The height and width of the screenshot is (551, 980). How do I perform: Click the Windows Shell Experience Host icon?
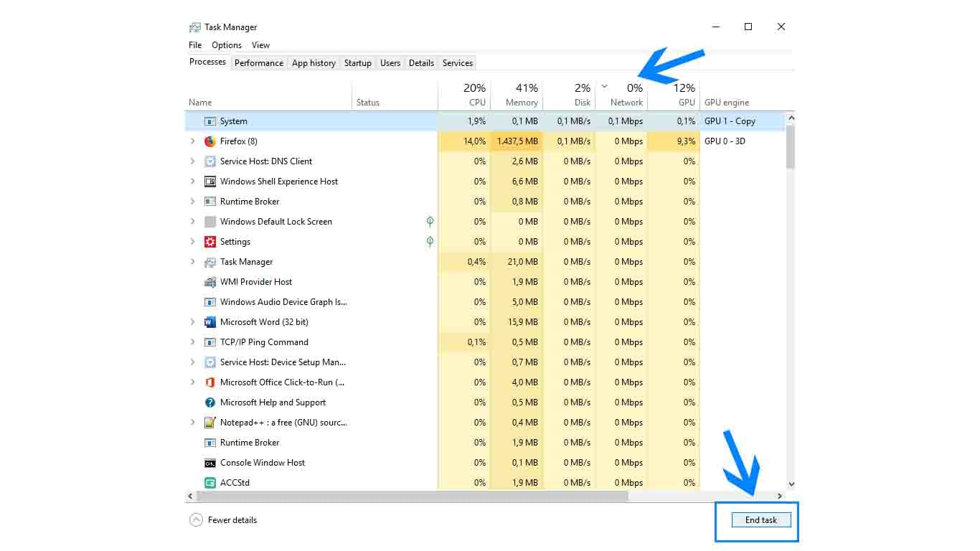210,182
